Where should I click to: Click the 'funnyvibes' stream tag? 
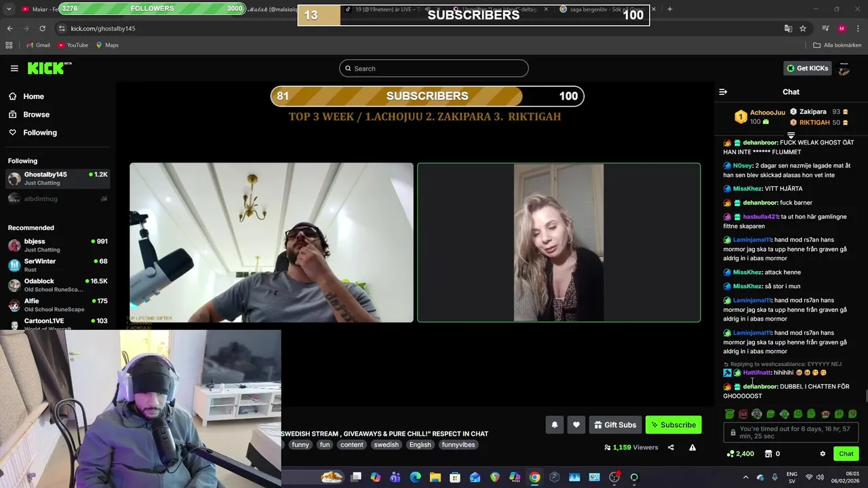(458, 445)
